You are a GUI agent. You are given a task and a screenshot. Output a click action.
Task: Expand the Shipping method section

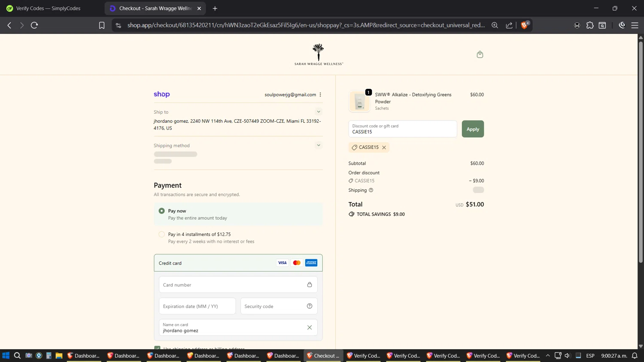tap(319, 145)
